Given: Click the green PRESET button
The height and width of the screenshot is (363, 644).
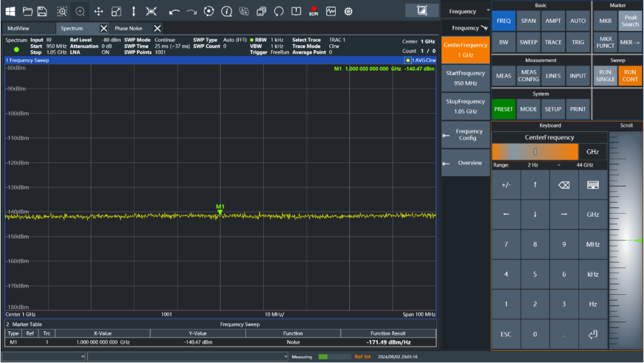Looking at the screenshot, I should tap(503, 109).
